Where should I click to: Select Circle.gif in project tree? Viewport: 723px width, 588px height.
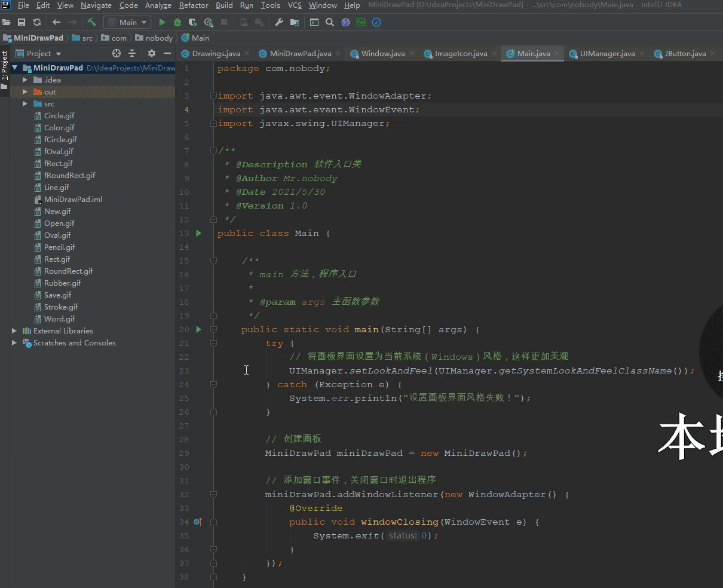[x=59, y=115]
